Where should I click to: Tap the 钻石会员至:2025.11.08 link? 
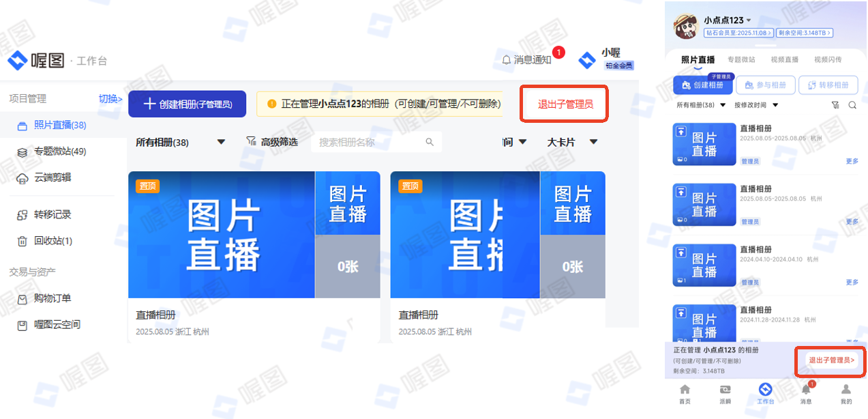(739, 33)
